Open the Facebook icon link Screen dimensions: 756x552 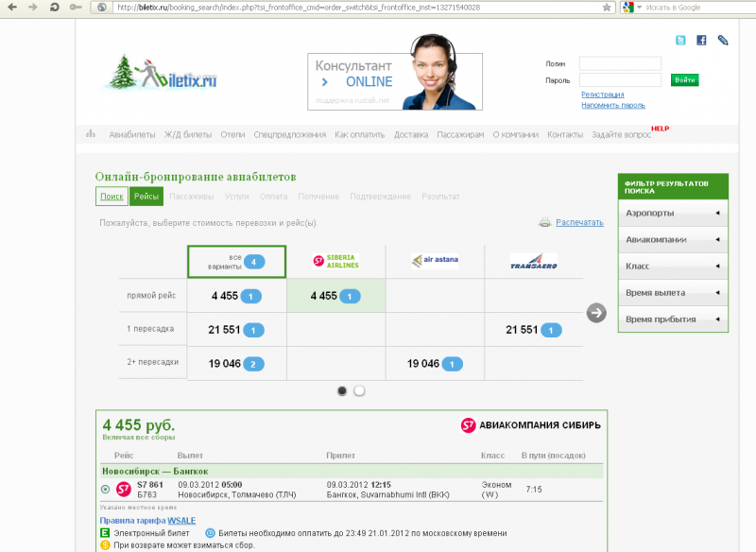[x=701, y=41]
